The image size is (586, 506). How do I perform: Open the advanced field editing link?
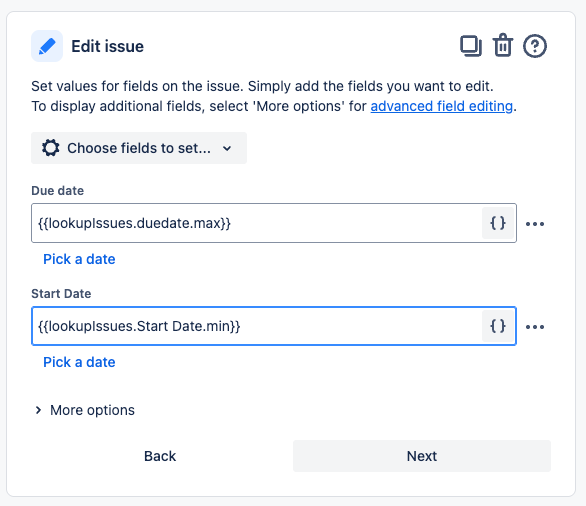coord(442,106)
